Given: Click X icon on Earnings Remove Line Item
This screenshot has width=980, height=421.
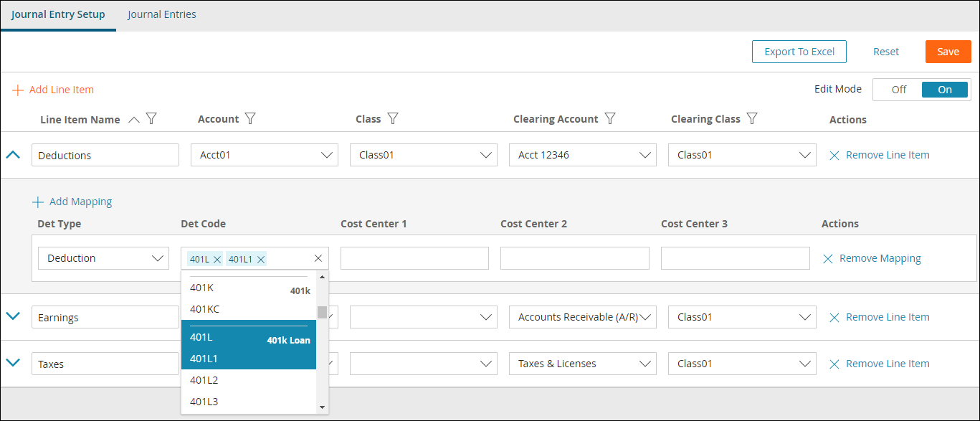Looking at the screenshot, I should pos(834,317).
